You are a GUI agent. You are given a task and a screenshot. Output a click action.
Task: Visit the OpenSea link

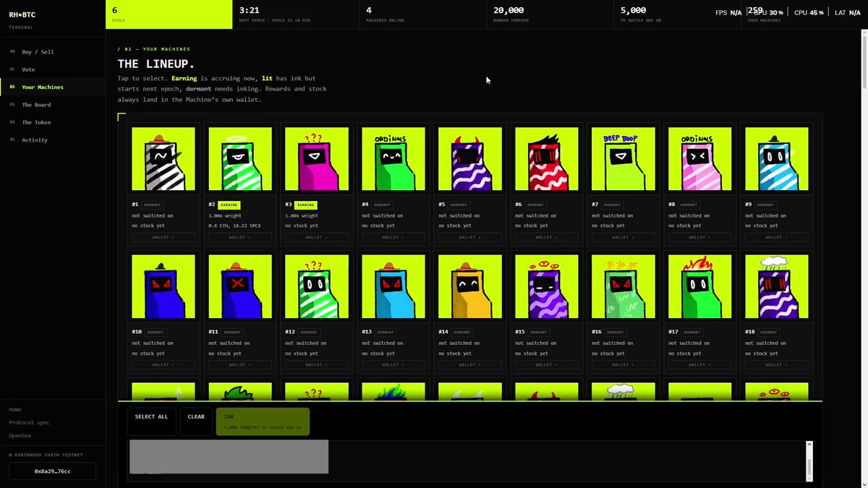click(20, 435)
